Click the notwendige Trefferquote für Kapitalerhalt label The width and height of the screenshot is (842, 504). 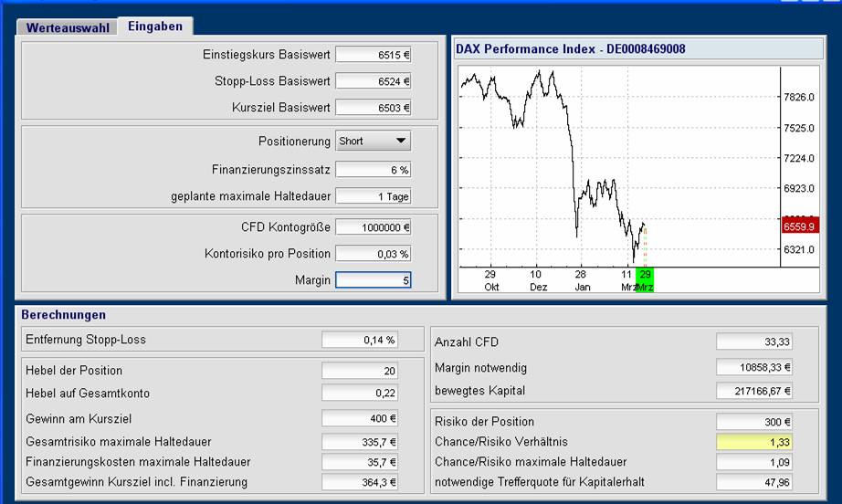tap(539, 482)
